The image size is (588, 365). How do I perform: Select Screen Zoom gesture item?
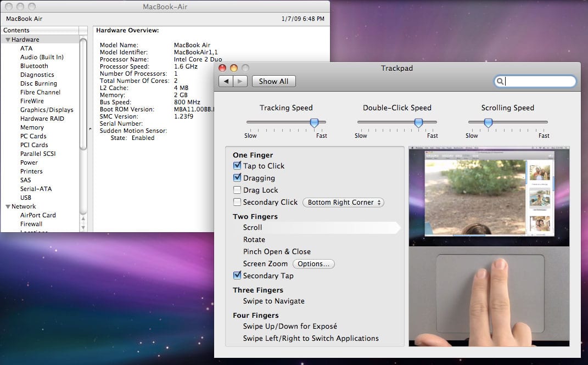pyautogui.click(x=265, y=263)
